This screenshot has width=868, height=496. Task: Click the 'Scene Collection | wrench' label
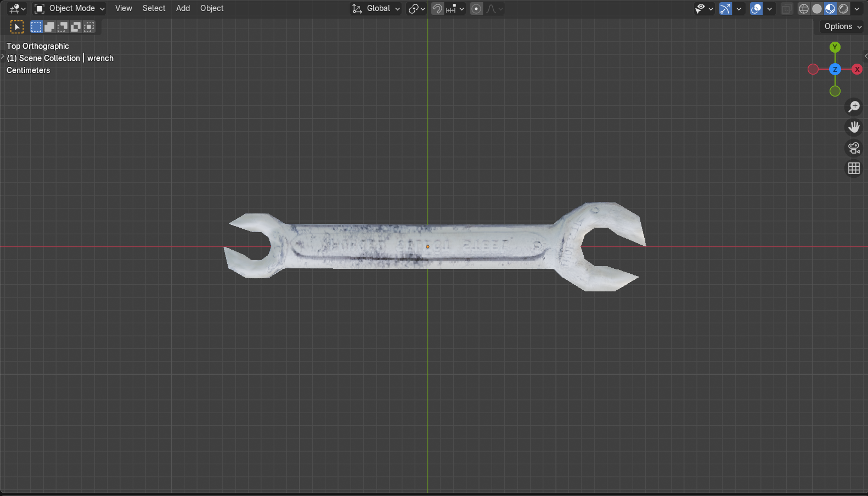[x=60, y=58]
